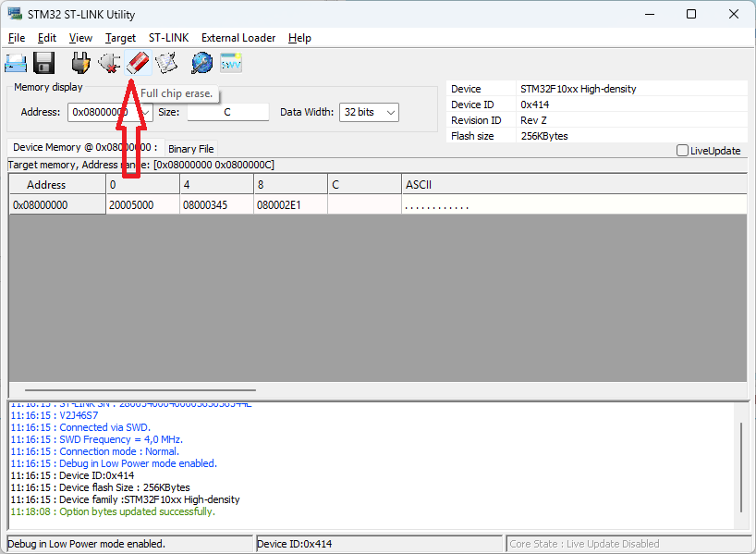
Task: Click the Save file floppy disk icon
Action: [x=43, y=63]
